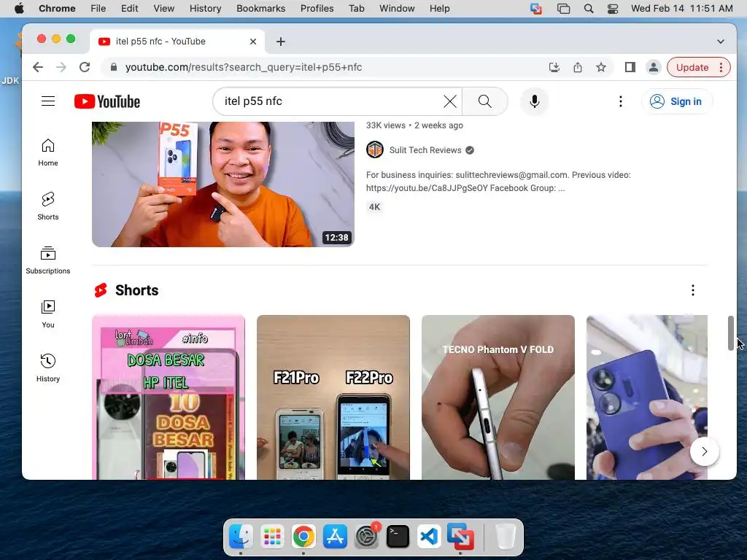Toggle Chrome's side panel
The height and width of the screenshot is (560, 747).
[630, 67]
